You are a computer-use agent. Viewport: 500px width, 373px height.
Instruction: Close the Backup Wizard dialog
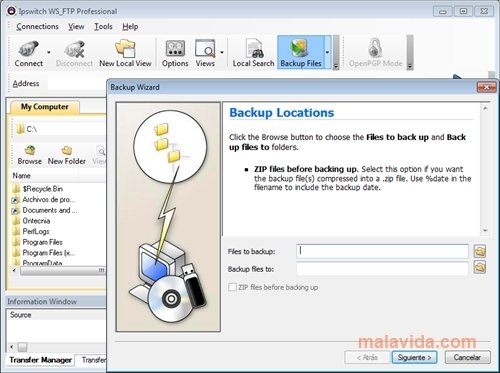click(x=487, y=87)
